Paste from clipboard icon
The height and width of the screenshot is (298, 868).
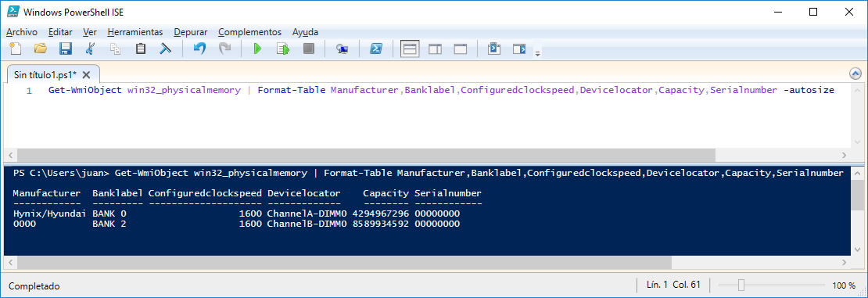click(x=141, y=48)
